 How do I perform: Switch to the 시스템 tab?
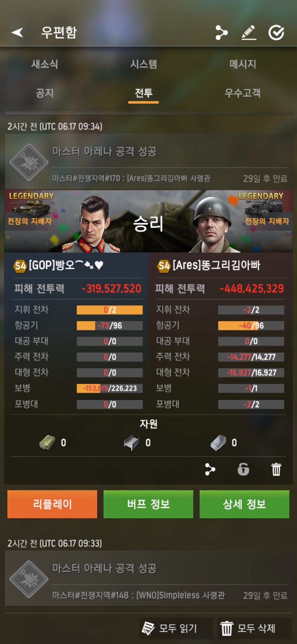pyautogui.click(x=144, y=64)
